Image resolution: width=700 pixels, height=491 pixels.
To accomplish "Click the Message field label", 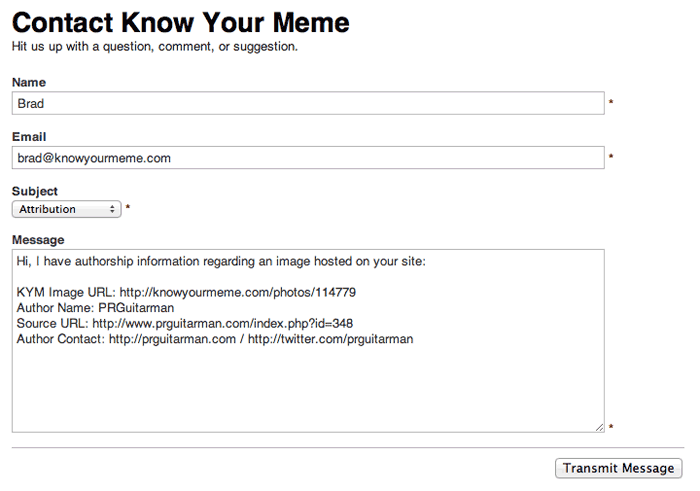I will 38,240.
